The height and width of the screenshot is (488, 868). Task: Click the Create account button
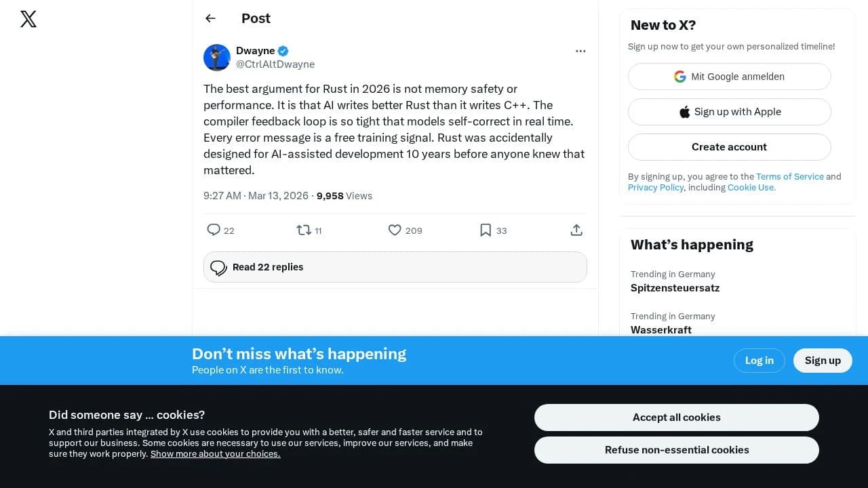tap(729, 147)
